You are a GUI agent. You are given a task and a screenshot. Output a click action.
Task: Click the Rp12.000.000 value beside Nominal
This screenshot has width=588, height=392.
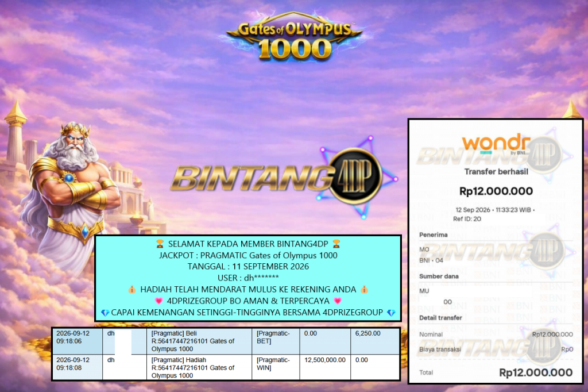[x=552, y=334]
